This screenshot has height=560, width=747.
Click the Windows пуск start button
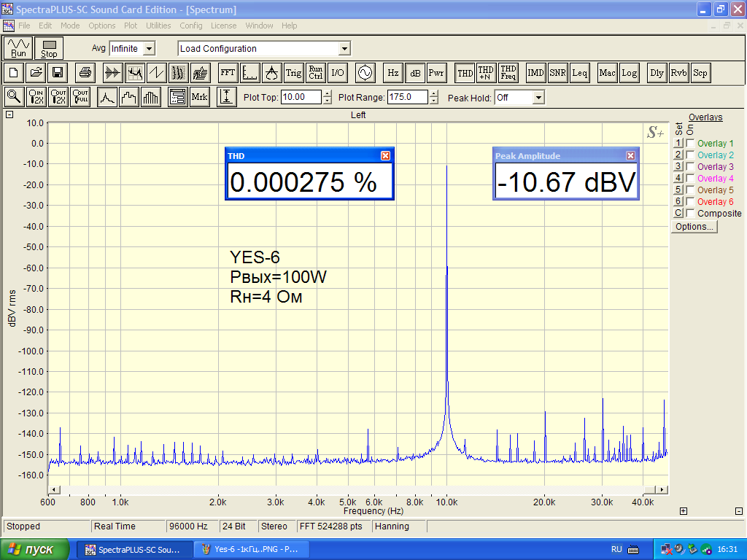pyautogui.click(x=35, y=549)
